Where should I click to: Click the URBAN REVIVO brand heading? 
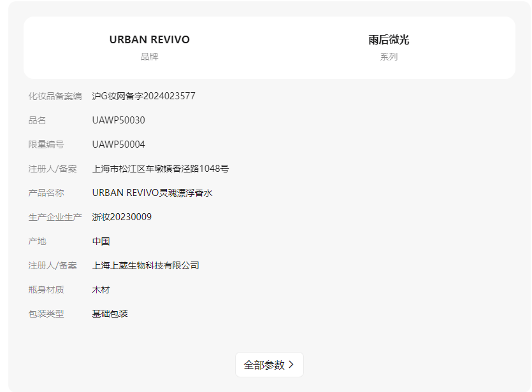(x=149, y=39)
